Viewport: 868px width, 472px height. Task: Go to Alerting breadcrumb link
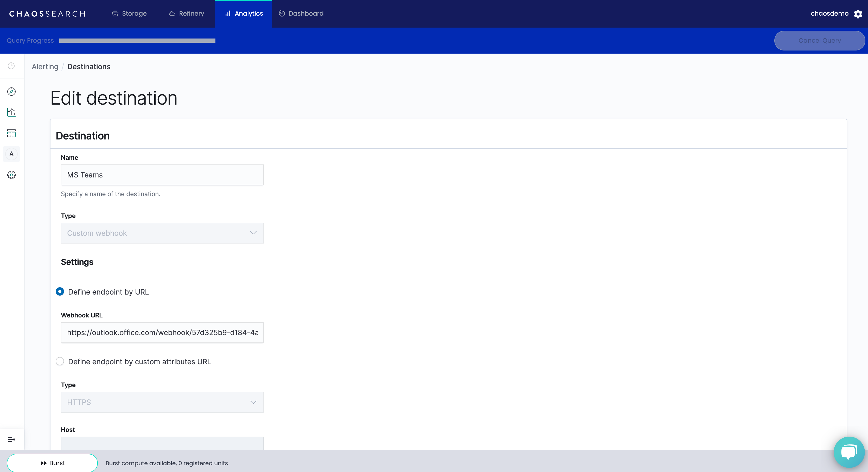pyautogui.click(x=45, y=67)
